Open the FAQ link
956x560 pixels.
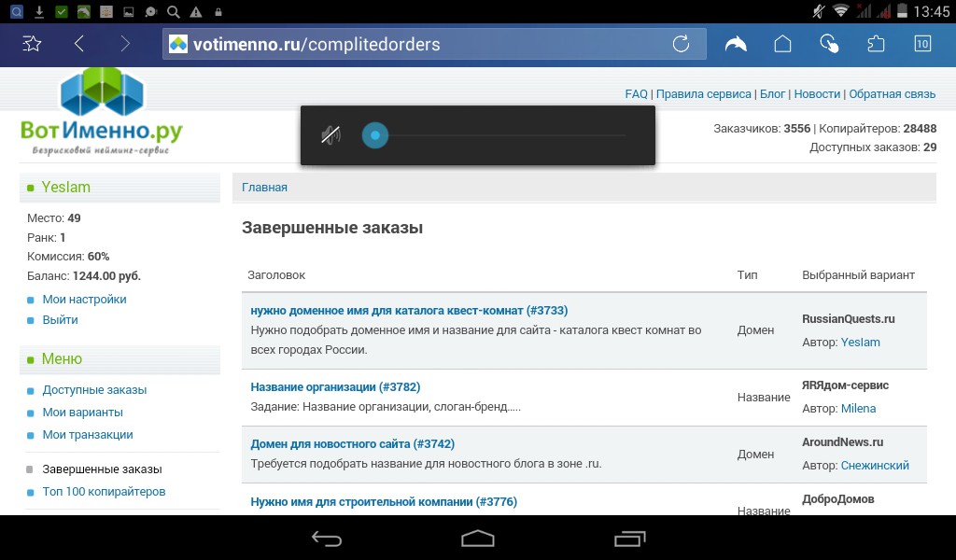pos(636,94)
